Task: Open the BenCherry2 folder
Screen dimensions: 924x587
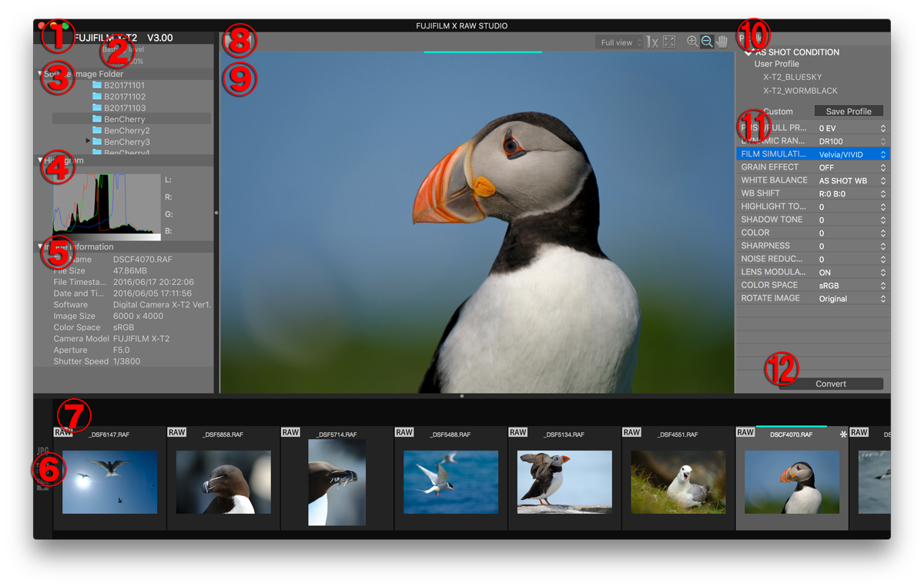Action: click(126, 131)
